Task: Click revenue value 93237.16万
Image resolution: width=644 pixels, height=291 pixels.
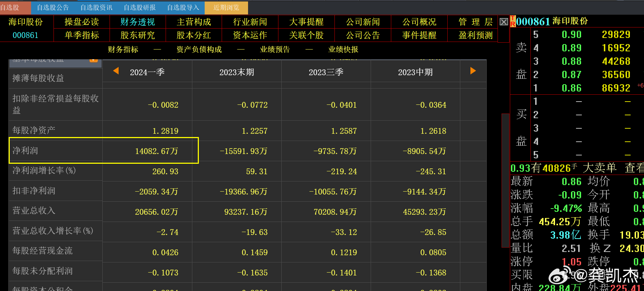Action: pyautogui.click(x=246, y=212)
